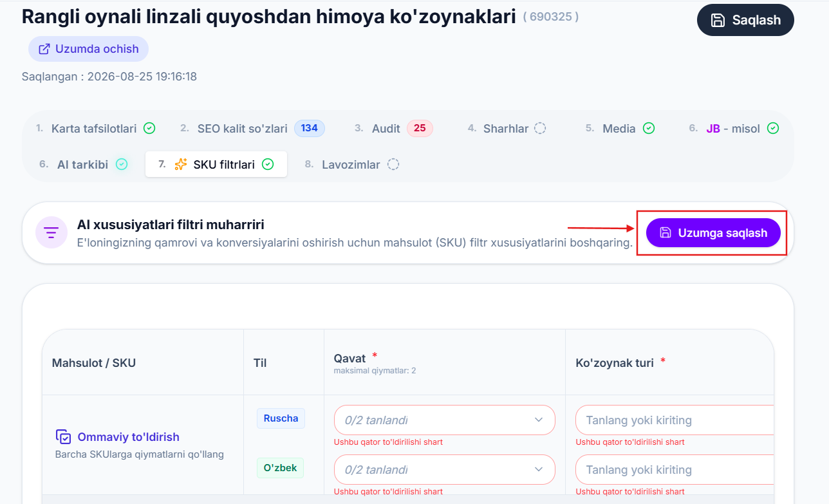Open the Ruscha Qavat dropdown
Image resolution: width=829 pixels, height=504 pixels.
pyautogui.click(x=444, y=420)
